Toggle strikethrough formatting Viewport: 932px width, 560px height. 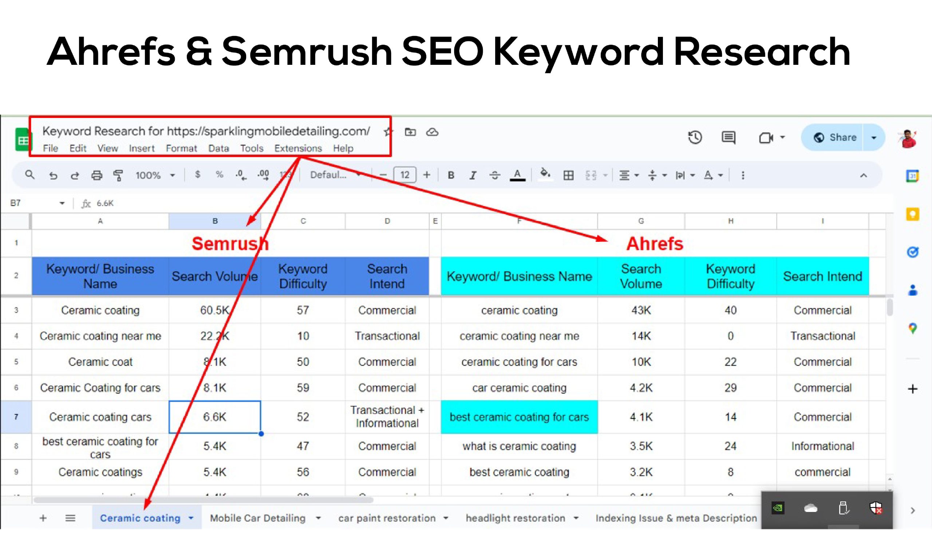point(495,175)
